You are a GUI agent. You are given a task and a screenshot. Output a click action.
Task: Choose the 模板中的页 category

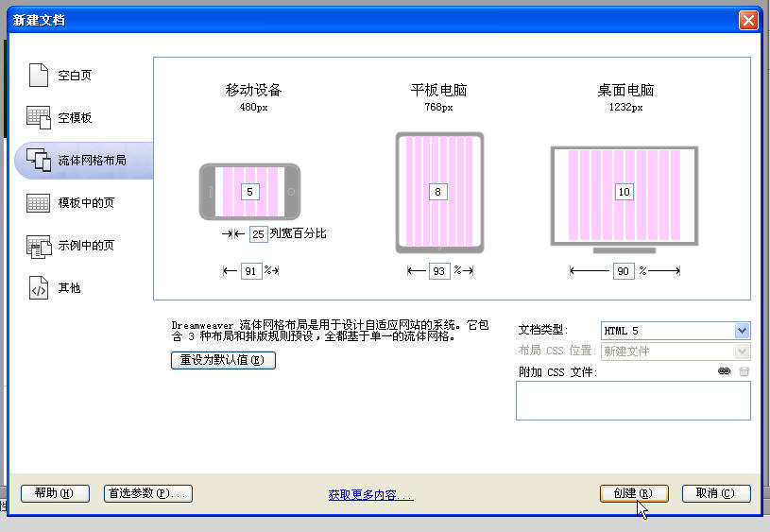(86, 203)
